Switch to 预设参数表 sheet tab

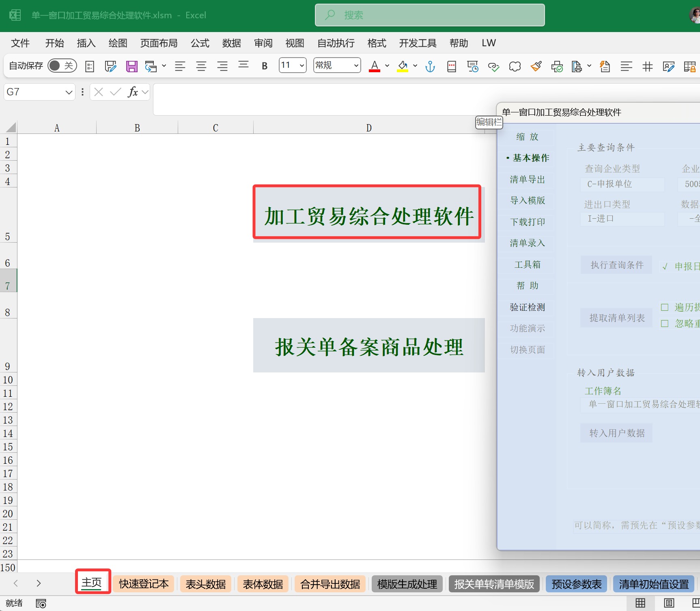tap(577, 584)
